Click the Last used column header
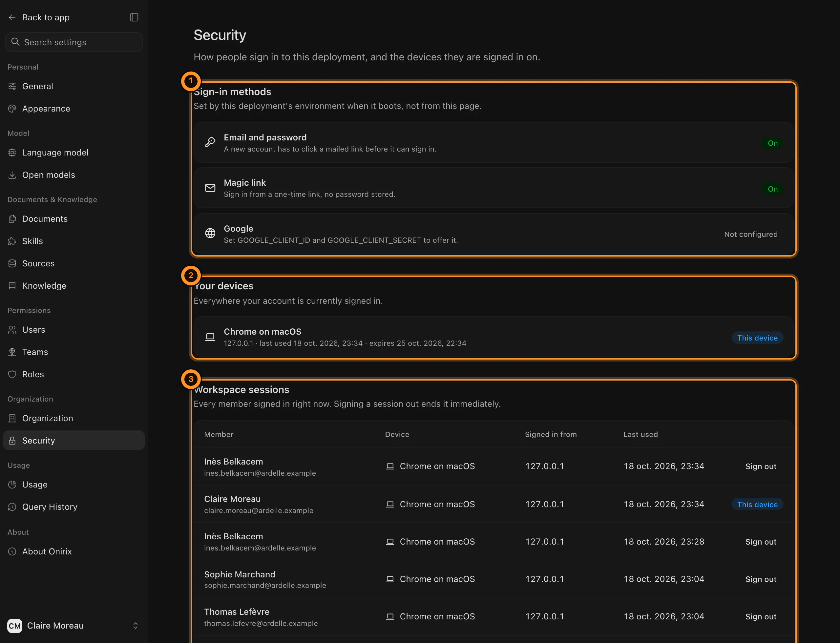 coord(640,434)
